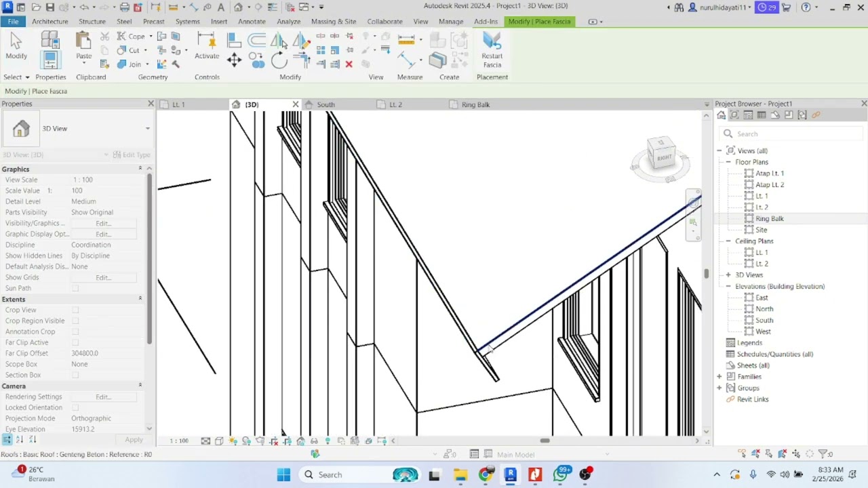
Task: Switch to the South view tab
Action: click(x=325, y=104)
